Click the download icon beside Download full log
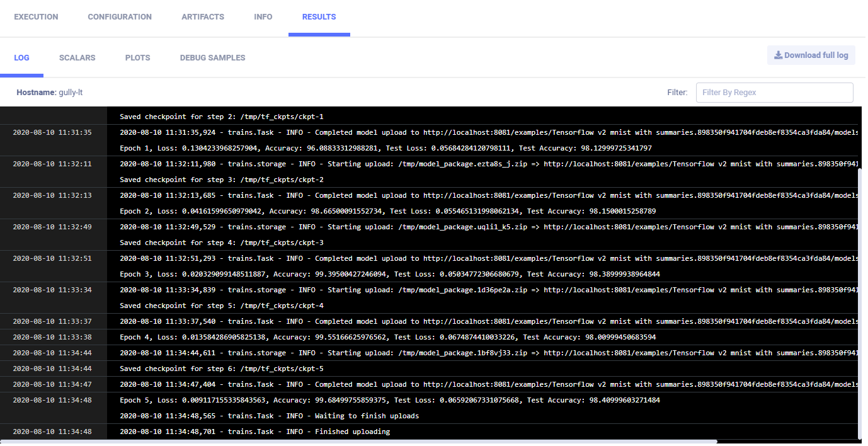The height and width of the screenshot is (446, 868). pos(778,55)
